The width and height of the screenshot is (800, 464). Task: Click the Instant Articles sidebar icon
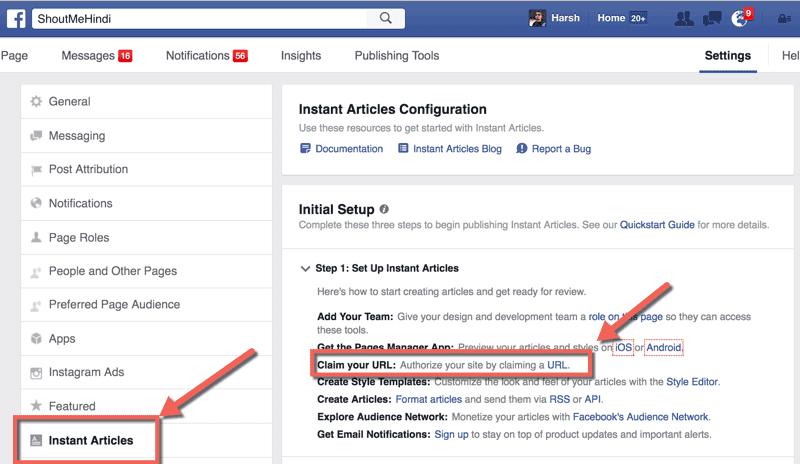[x=36, y=440]
